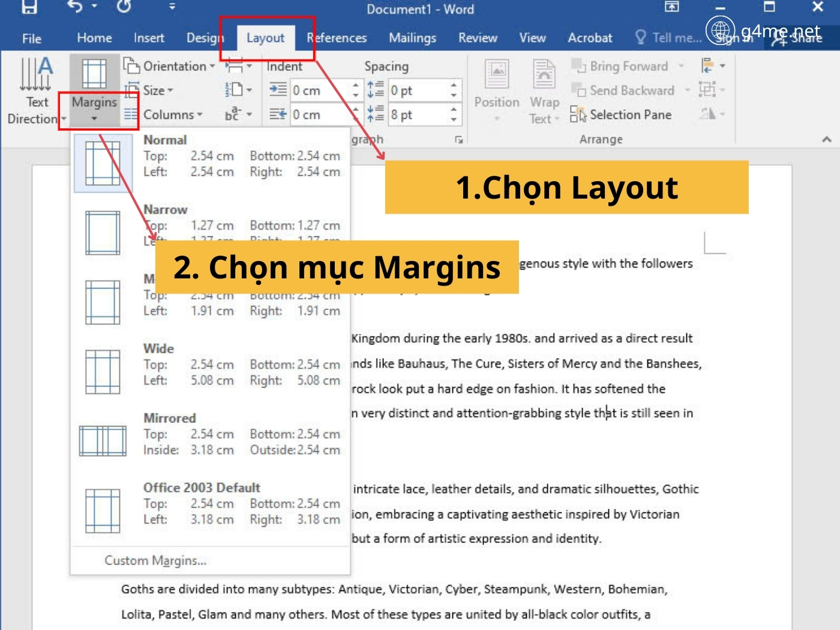Viewport: 840px width, 630px height.
Task: Increase Spacing Before with up arrow
Action: pyautogui.click(x=454, y=86)
